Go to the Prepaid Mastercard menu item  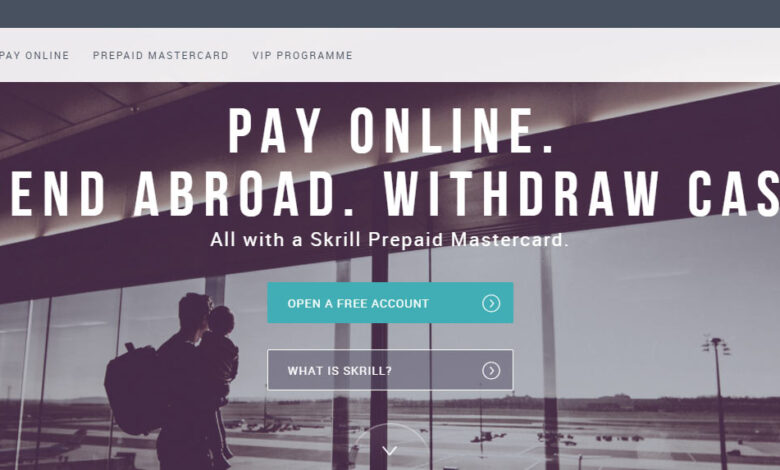coord(161,55)
